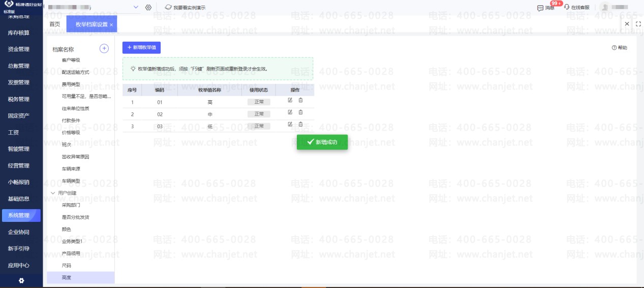Open settings gear in top bar
The image size is (644, 288).
coord(148,8)
